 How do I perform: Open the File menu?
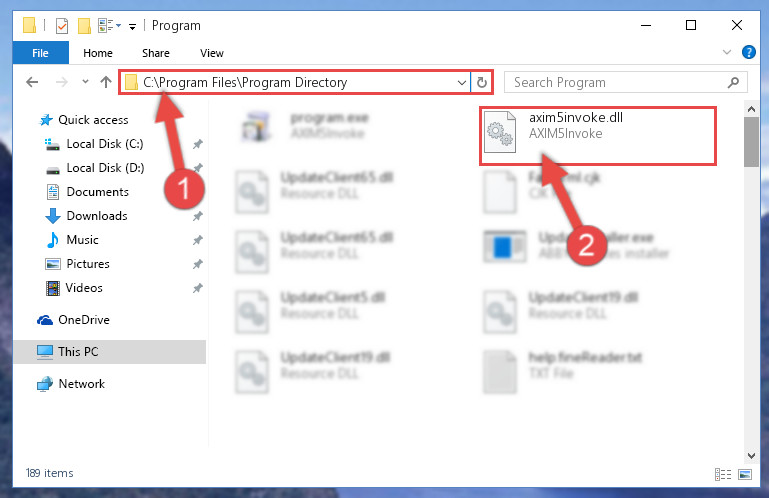pos(41,53)
